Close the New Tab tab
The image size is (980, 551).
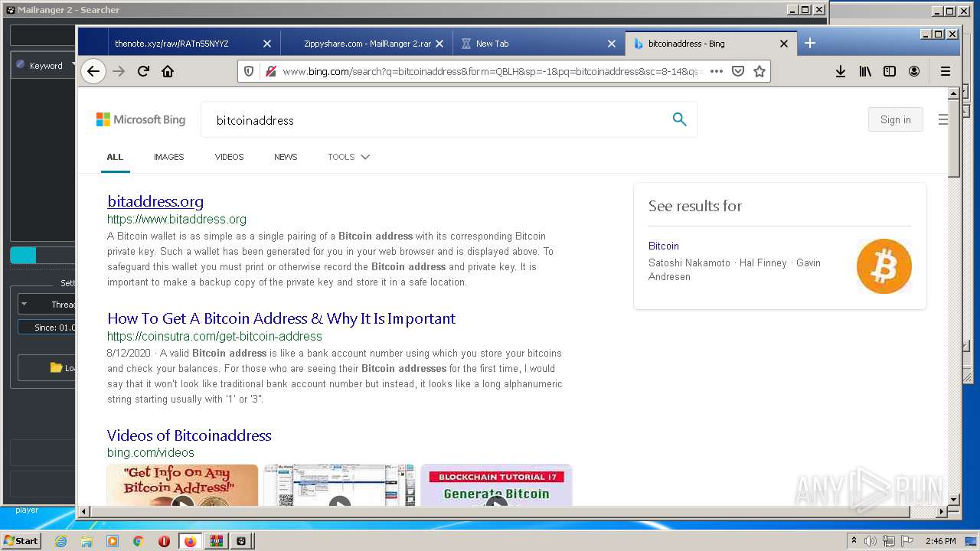coord(612,44)
